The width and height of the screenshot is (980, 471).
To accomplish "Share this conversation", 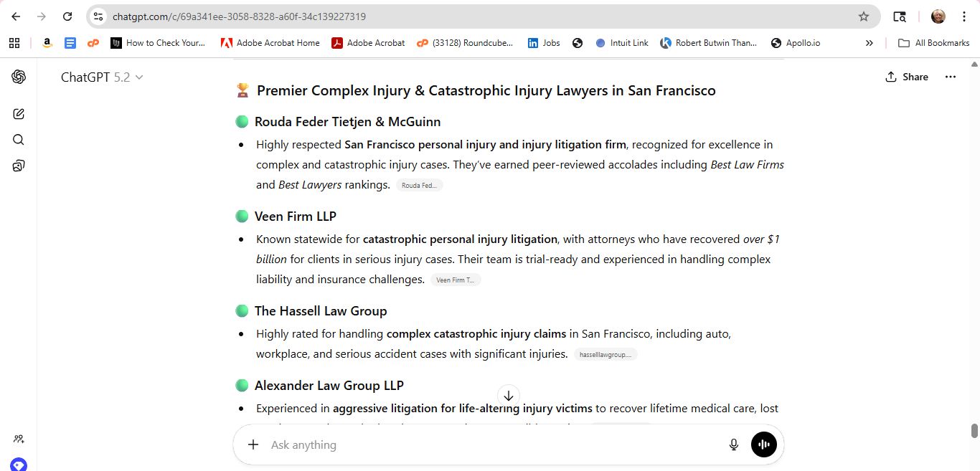I will tap(907, 77).
